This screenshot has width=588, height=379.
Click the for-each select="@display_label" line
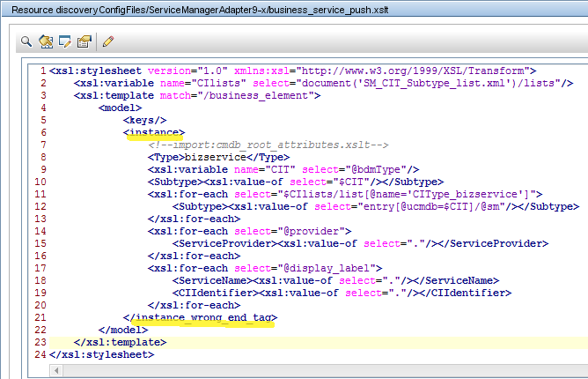click(265, 269)
